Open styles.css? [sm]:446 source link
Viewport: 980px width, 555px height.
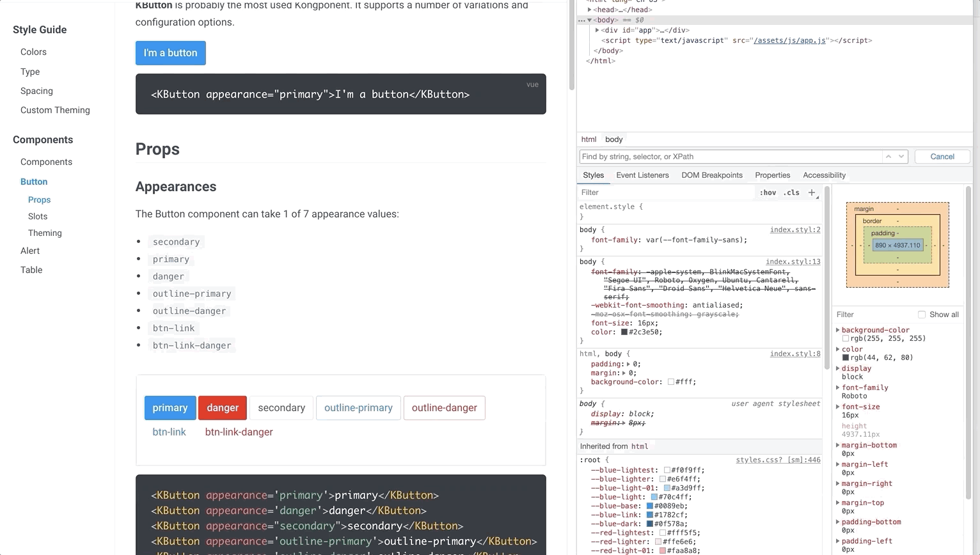click(778, 460)
